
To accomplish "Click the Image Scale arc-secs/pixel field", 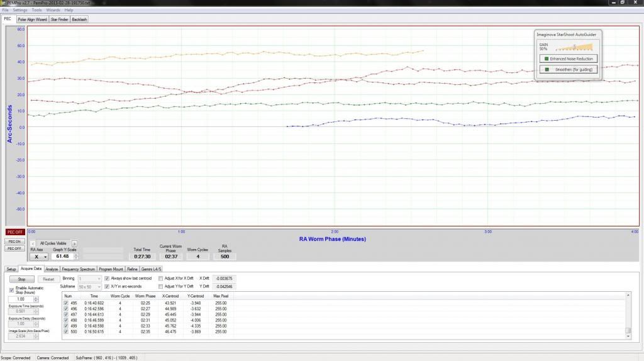I will point(21,336).
